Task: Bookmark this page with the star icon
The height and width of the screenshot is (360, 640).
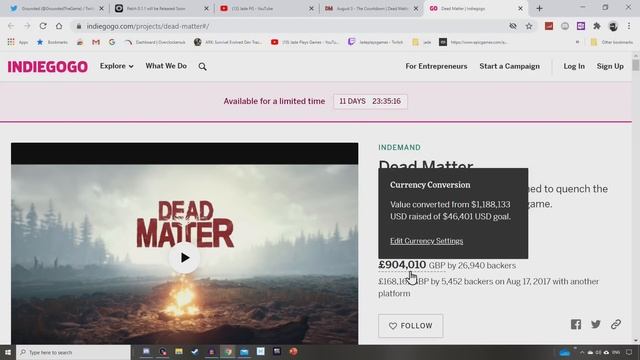Action: coord(529,26)
